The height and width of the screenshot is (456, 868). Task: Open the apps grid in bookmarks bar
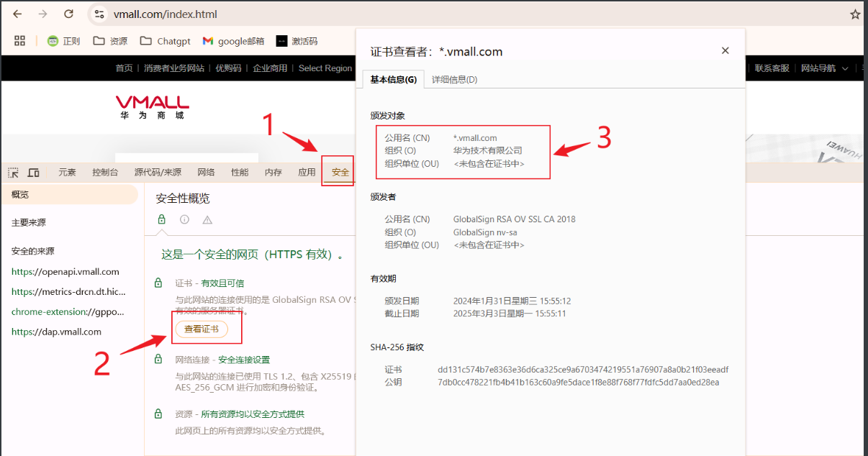click(19, 41)
